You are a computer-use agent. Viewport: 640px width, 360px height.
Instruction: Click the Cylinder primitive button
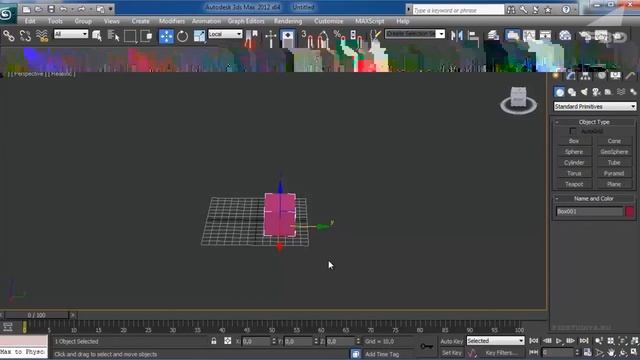pyautogui.click(x=574, y=162)
